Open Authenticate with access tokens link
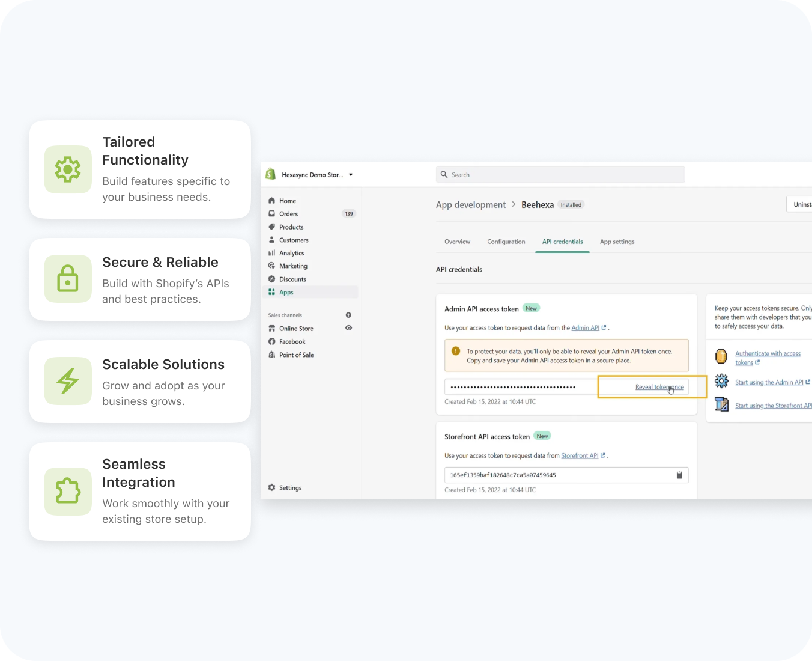 pyautogui.click(x=768, y=358)
